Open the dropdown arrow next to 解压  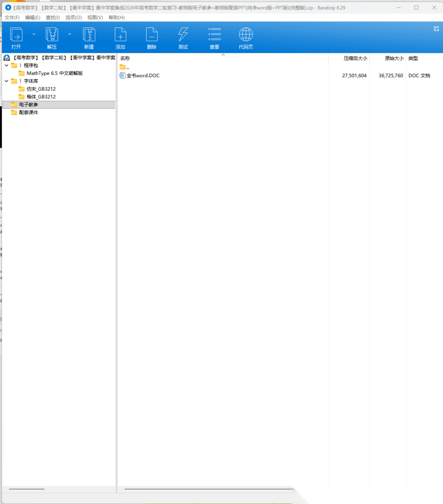coord(69,34)
